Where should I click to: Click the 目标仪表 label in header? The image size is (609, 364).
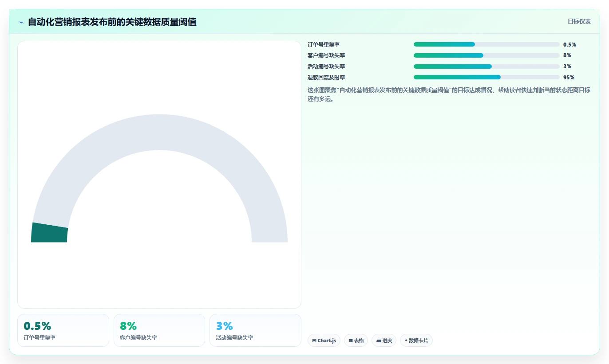pyautogui.click(x=579, y=21)
